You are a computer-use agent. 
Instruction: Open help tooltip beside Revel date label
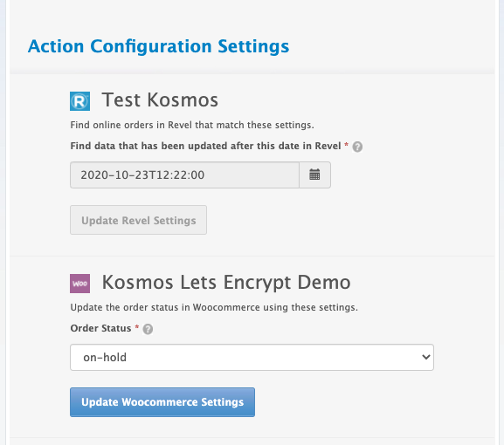357,147
